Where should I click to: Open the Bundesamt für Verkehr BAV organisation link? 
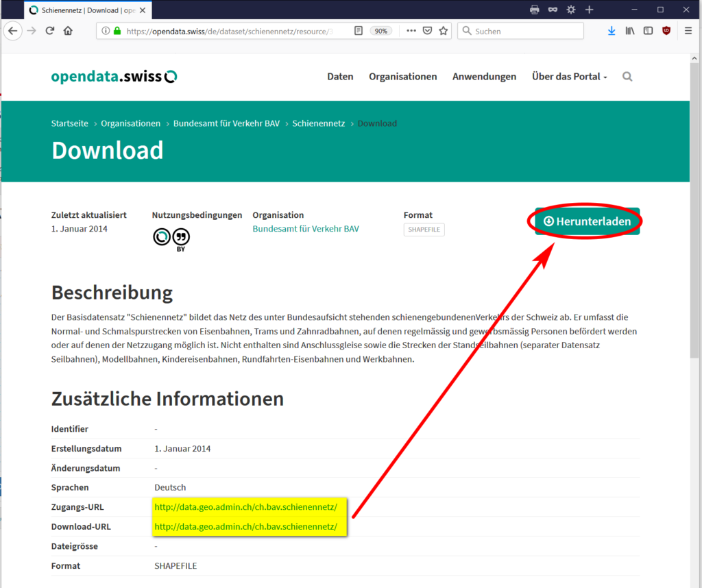pyautogui.click(x=305, y=229)
